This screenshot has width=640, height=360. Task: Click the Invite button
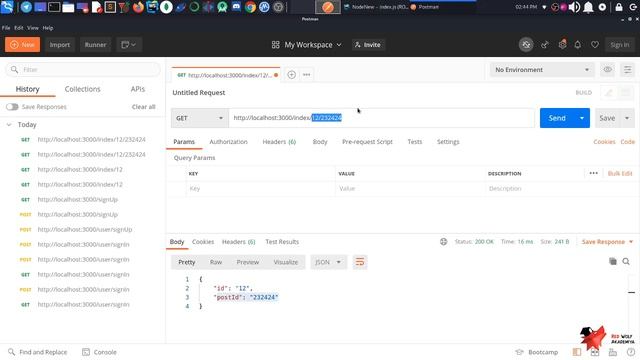coord(368,45)
